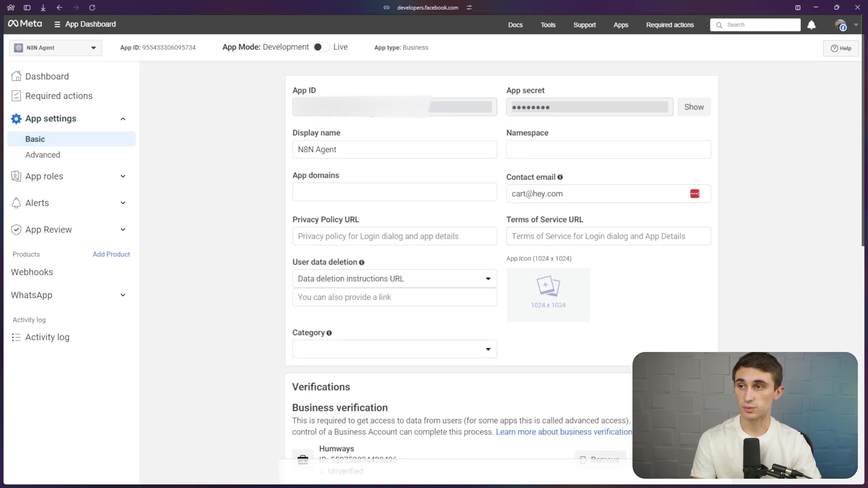
Task: Click the Alerts bell icon in the sidebar
Action: (x=16, y=203)
